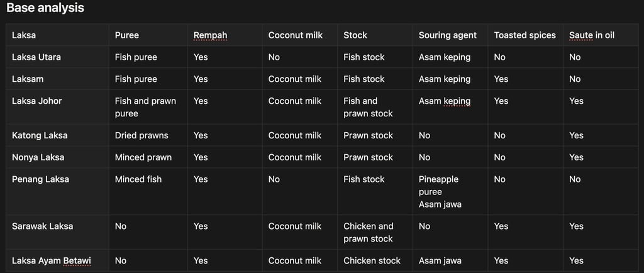The image size is (644, 273).
Task: Click the Laksam row label cell
Action: click(x=28, y=79)
